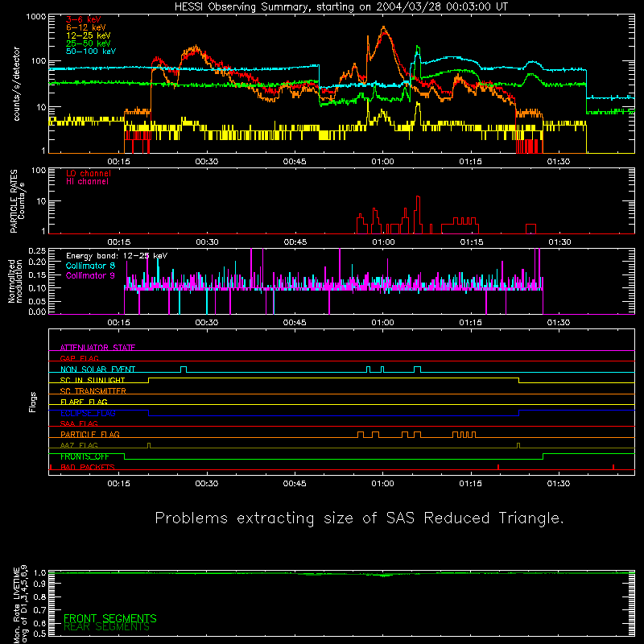Click the FLARE_FLAG label
The height and width of the screenshot is (644, 644).
pyautogui.click(x=84, y=402)
